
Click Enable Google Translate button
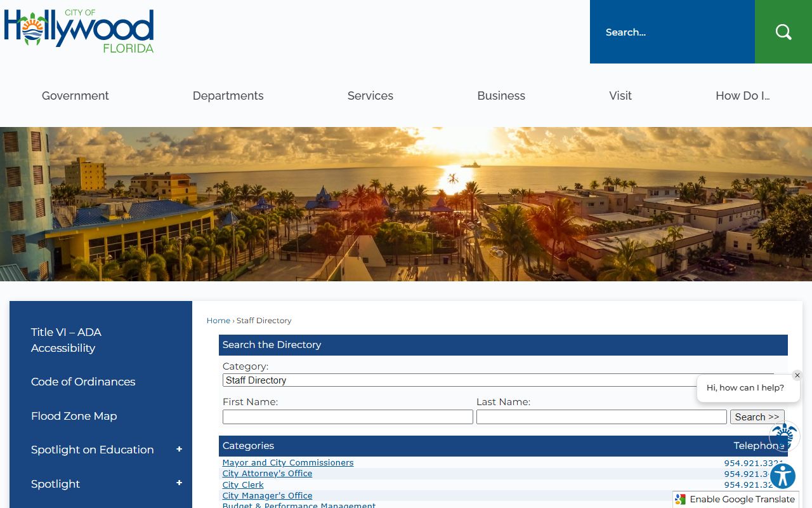(736, 499)
